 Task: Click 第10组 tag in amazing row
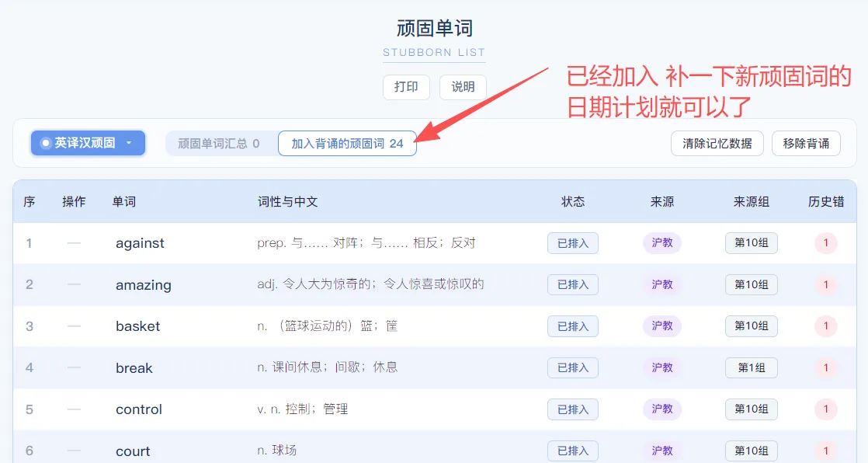[x=752, y=284]
